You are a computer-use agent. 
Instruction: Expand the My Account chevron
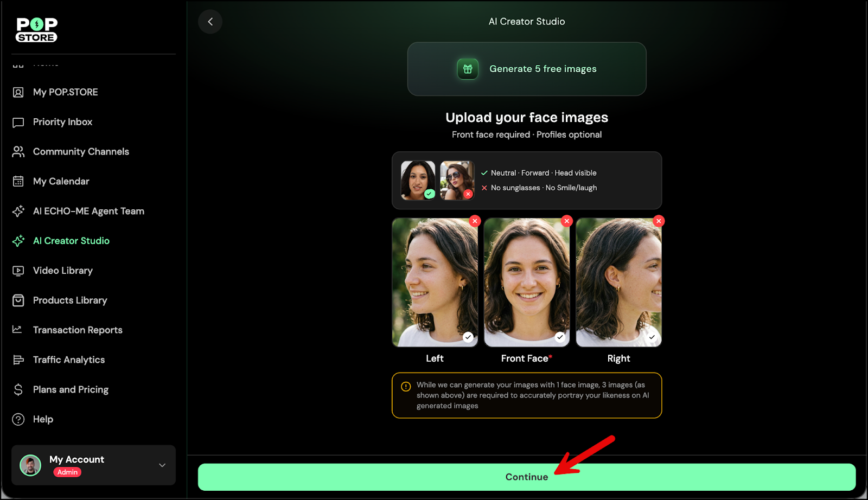[x=162, y=465]
